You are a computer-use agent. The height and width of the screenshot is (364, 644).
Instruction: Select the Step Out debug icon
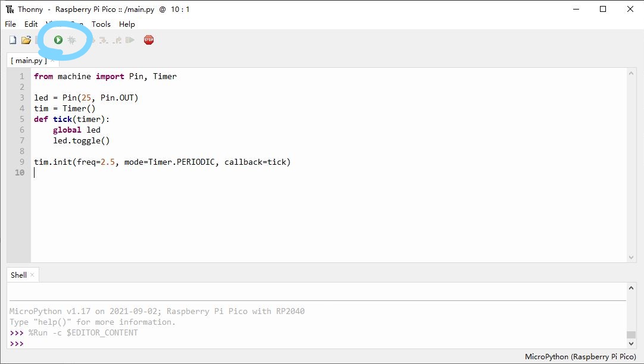coord(117,40)
